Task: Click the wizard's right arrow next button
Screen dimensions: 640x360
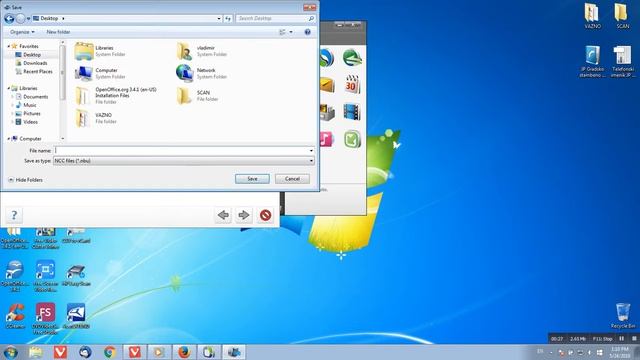Action: (x=244, y=215)
